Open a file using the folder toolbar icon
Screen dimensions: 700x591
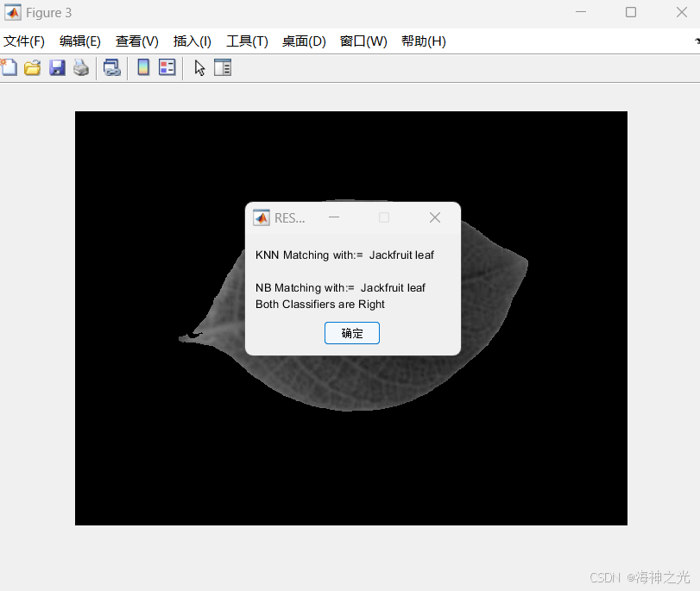[x=32, y=67]
